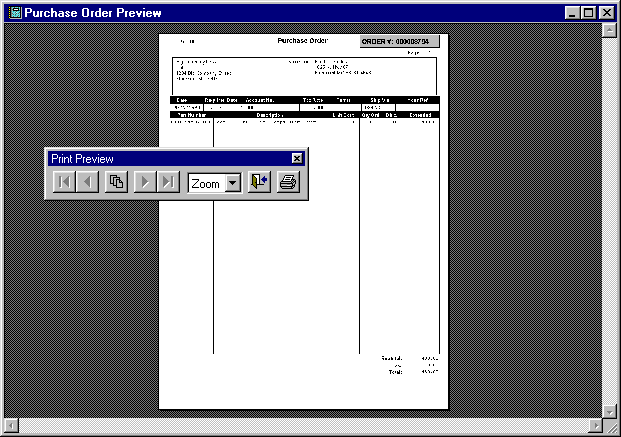
Task: Expand the Zoom dropdown arrow
Action: click(x=233, y=184)
